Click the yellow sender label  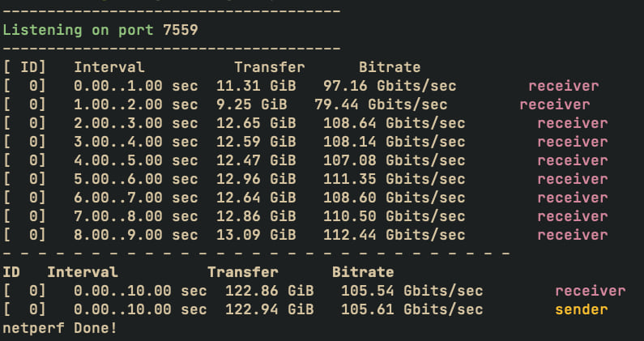[581, 309]
